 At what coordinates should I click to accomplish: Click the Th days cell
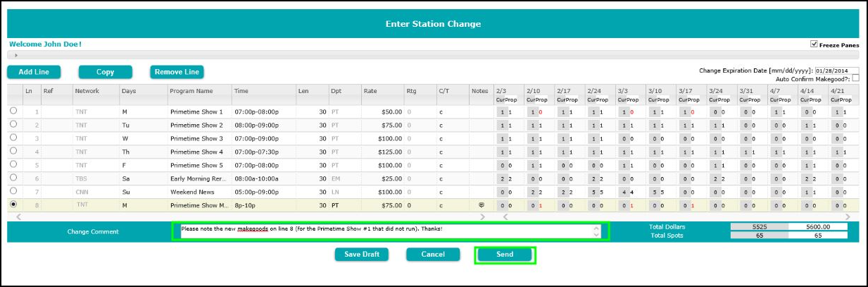point(142,152)
